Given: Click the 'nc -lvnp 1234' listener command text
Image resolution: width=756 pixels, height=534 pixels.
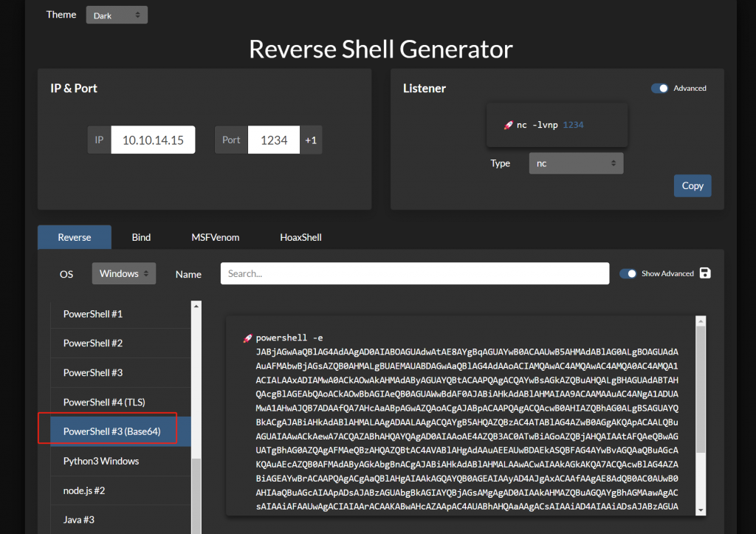Looking at the screenshot, I should coord(550,125).
